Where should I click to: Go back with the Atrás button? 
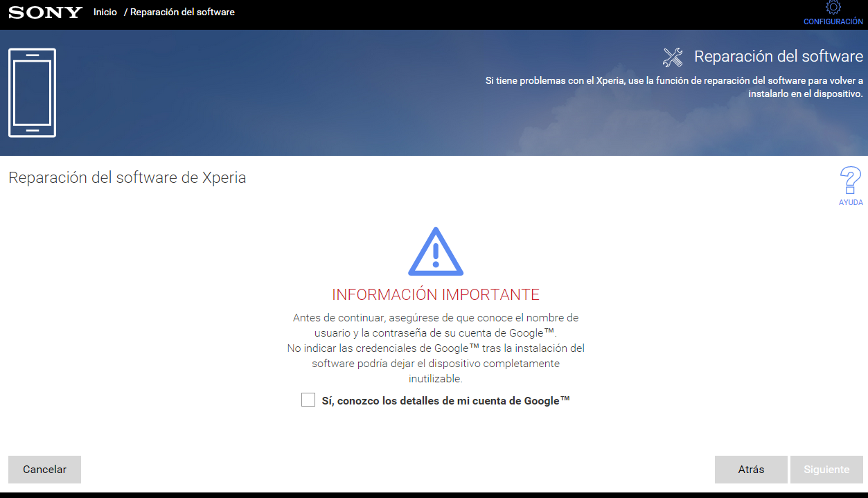point(751,470)
